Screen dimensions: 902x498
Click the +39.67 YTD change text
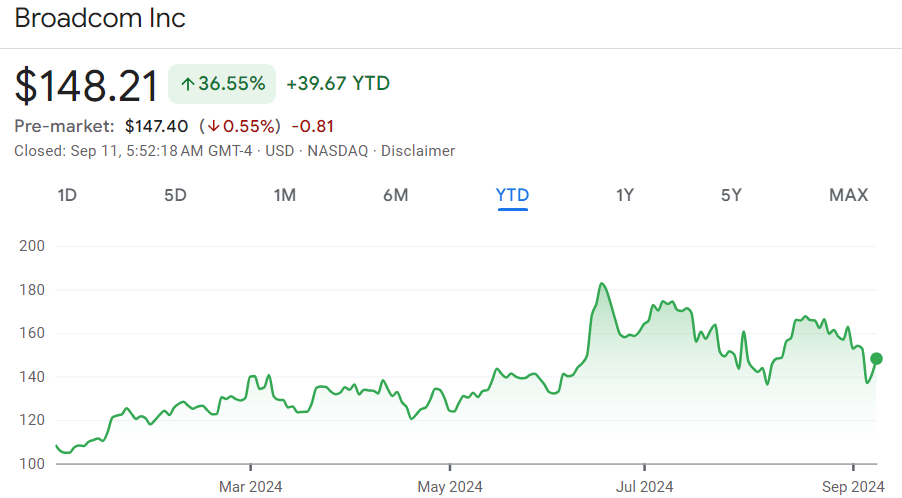[338, 84]
